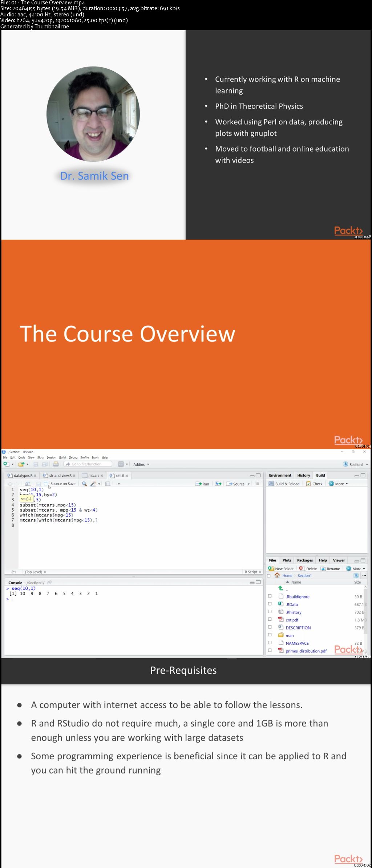Open the Code menu
This screenshot has height=868, width=372.
click(22, 457)
